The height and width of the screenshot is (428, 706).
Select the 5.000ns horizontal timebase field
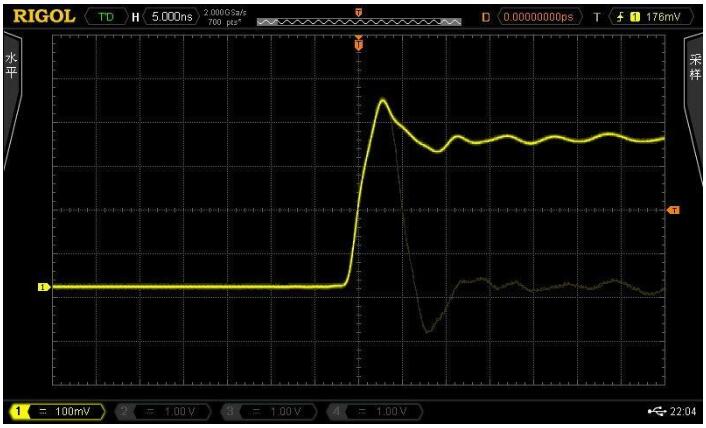pos(176,17)
